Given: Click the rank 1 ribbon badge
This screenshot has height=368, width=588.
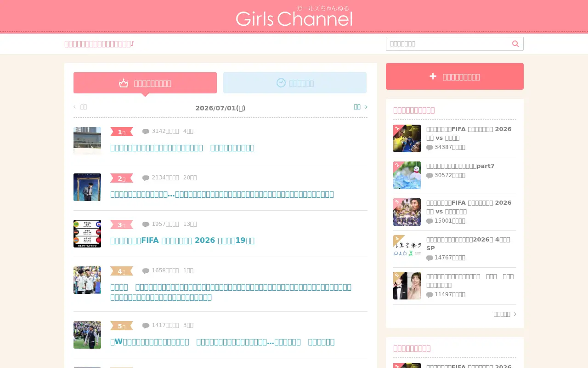Looking at the screenshot, I should pyautogui.click(x=122, y=132).
